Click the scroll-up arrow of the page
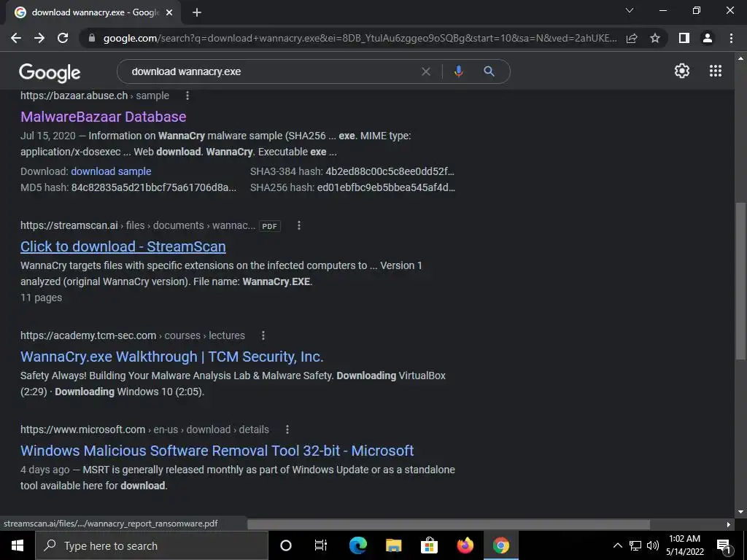Viewport: 747px width, 560px height. click(x=740, y=58)
